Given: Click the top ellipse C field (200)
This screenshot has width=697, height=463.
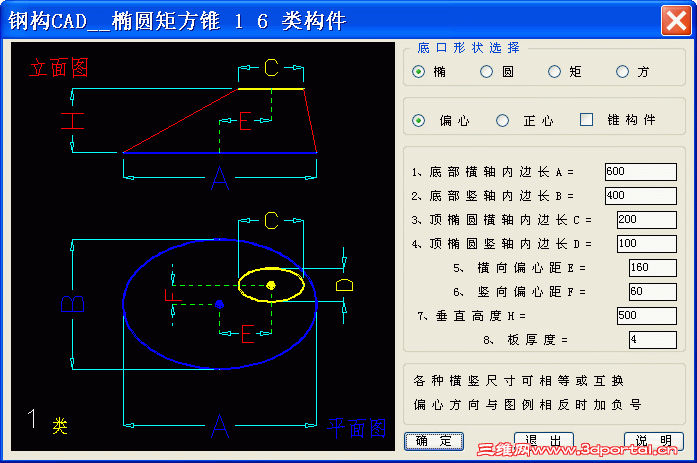Looking at the screenshot, I should [647, 220].
